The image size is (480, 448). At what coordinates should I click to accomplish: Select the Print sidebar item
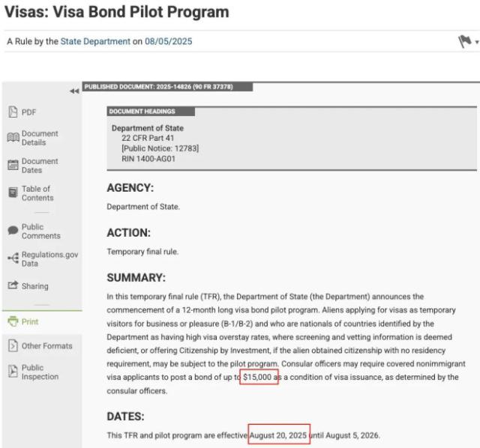(30, 321)
